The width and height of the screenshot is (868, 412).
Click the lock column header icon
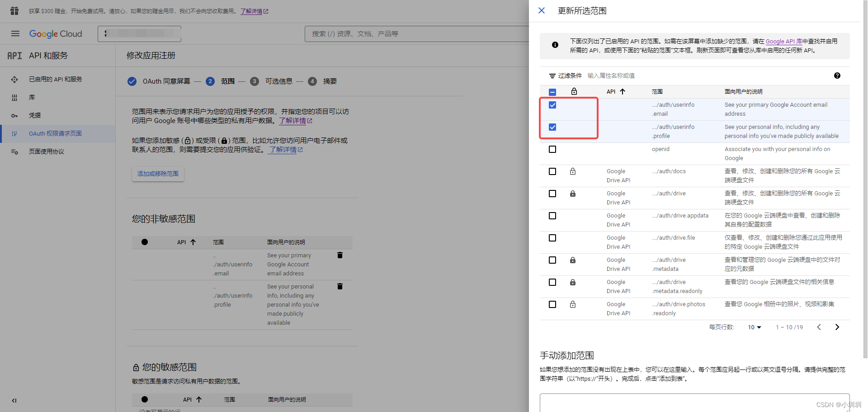pyautogui.click(x=574, y=91)
